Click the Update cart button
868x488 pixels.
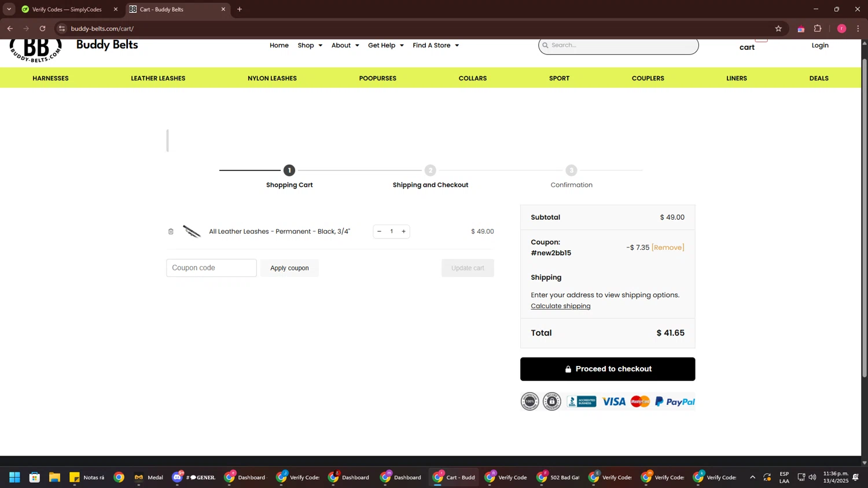468,268
